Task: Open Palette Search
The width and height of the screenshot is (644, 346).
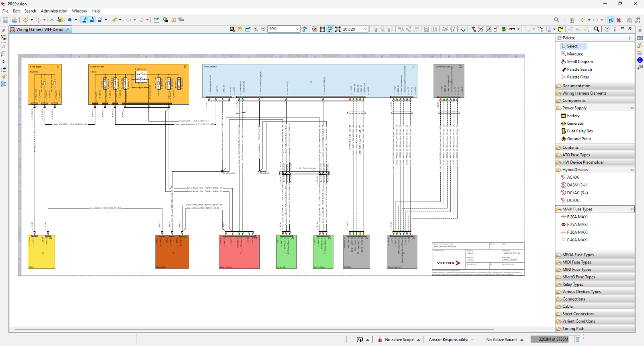Action: pyautogui.click(x=579, y=69)
